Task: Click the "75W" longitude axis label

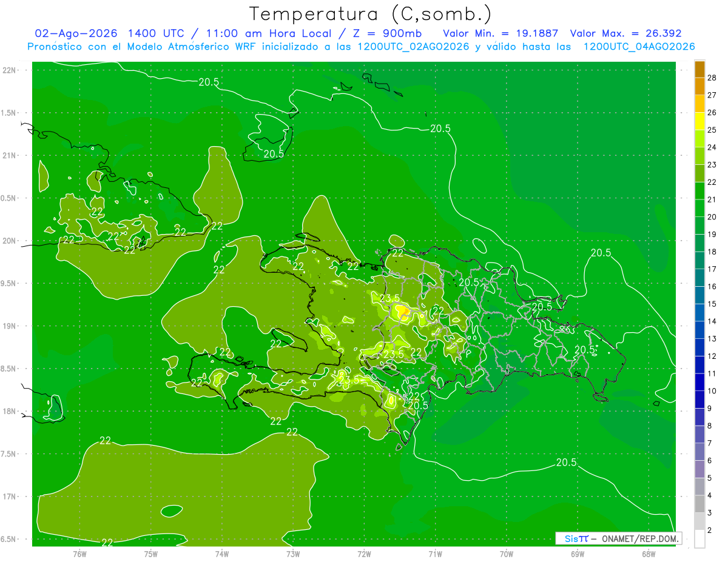Action: (x=151, y=554)
